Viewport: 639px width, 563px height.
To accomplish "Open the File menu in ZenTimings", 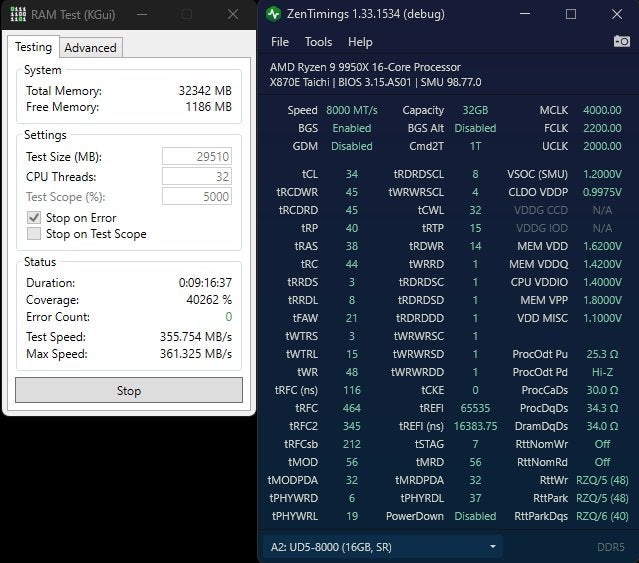I will 280,42.
